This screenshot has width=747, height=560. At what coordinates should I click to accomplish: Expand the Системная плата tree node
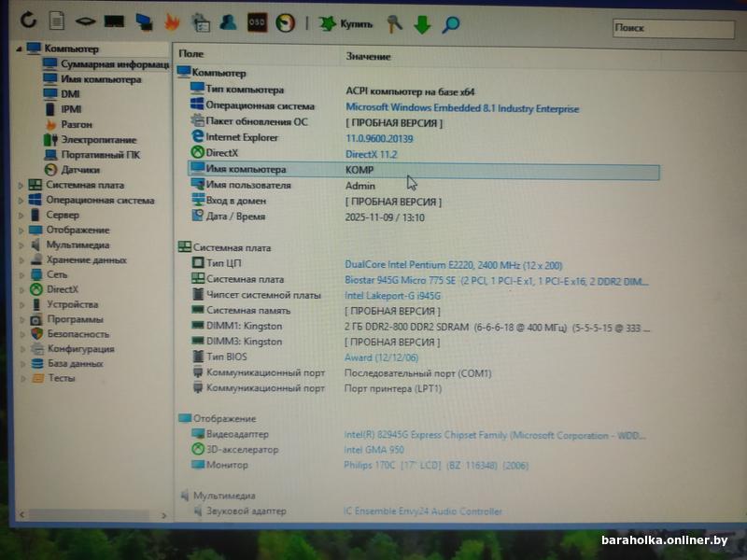tap(21, 185)
